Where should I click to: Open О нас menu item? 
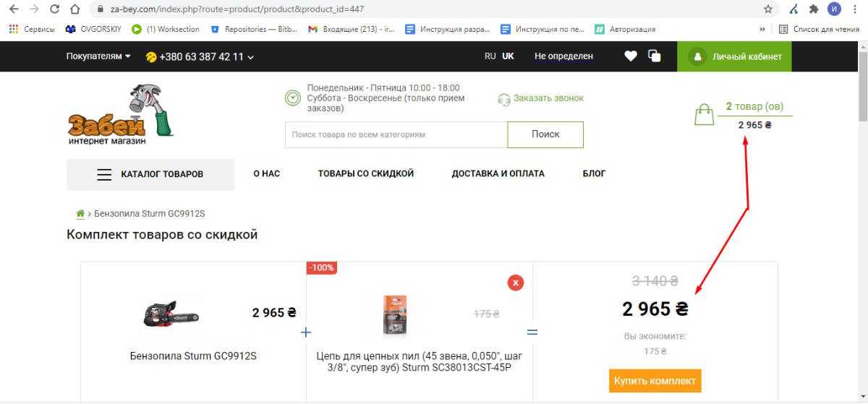tap(266, 174)
